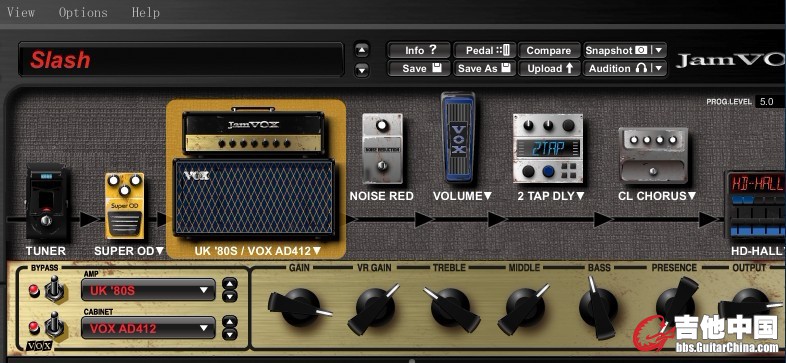Open the Help menu
The height and width of the screenshot is (363, 786).
[145, 13]
